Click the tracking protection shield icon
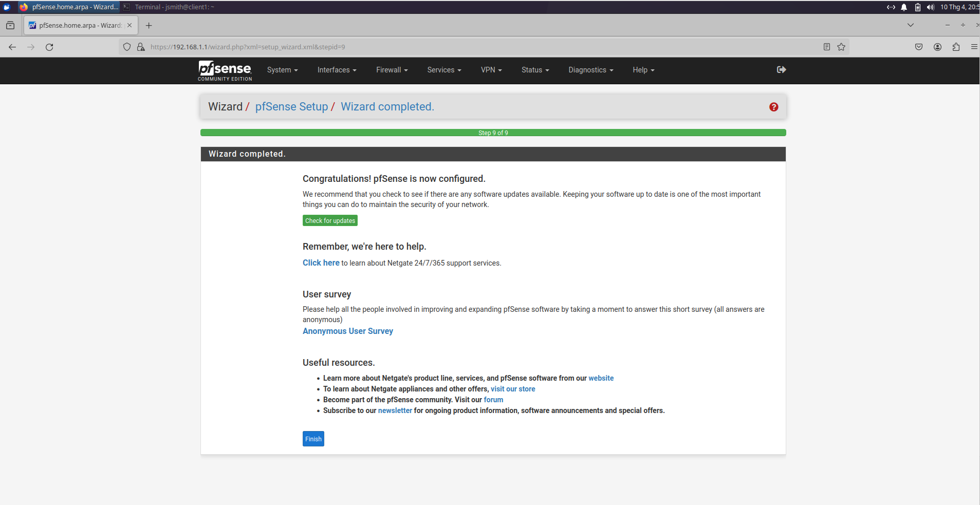This screenshot has height=505, width=980. coord(127,47)
